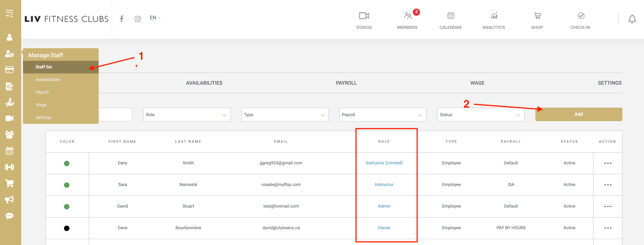This screenshot has width=644, height=245.
Task: Toggle the sidebar menu collapse icon
Action: click(9, 13)
